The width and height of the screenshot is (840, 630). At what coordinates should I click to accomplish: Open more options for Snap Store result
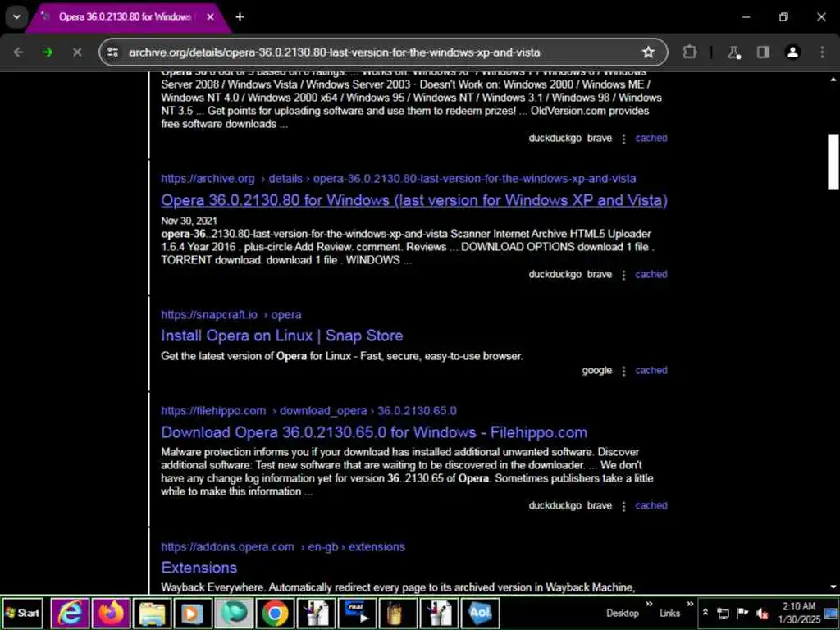(x=623, y=371)
